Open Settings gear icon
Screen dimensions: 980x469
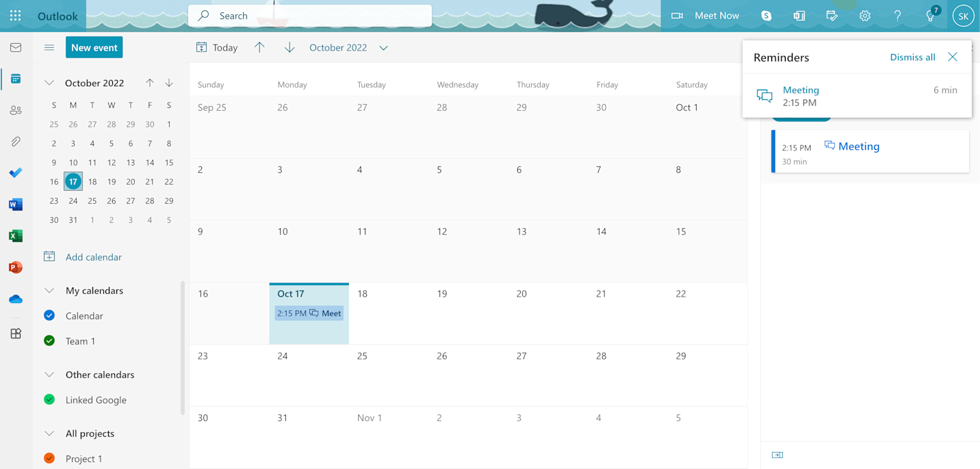pyautogui.click(x=865, y=16)
